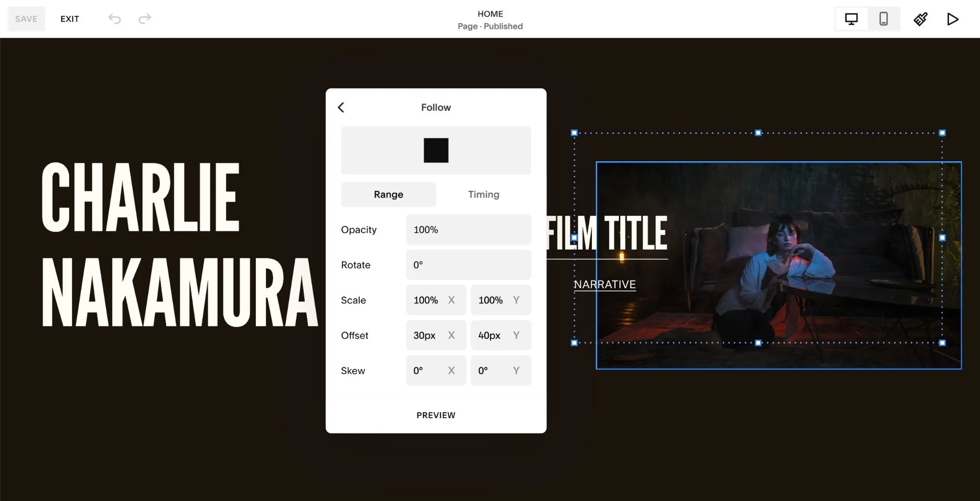Image resolution: width=980 pixels, height=501 pixels.
Task: Click the EXIT button
Action: tap(70, 19)
